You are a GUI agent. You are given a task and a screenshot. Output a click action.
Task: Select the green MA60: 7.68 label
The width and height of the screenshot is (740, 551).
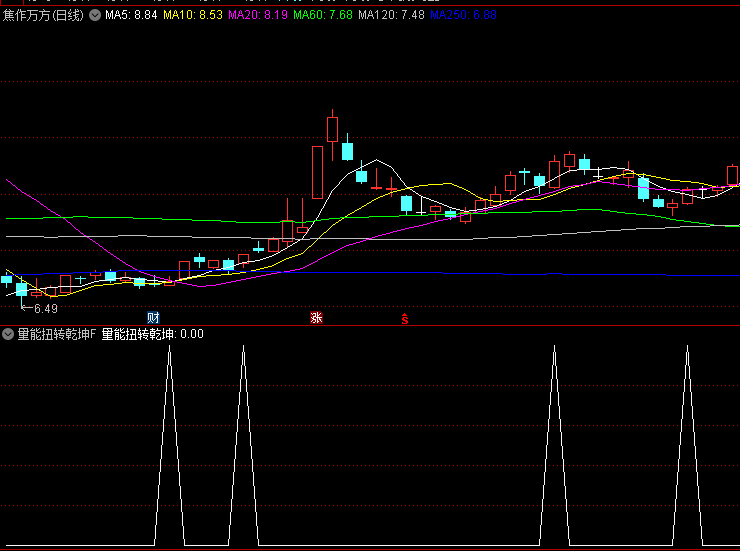(323, 16)
